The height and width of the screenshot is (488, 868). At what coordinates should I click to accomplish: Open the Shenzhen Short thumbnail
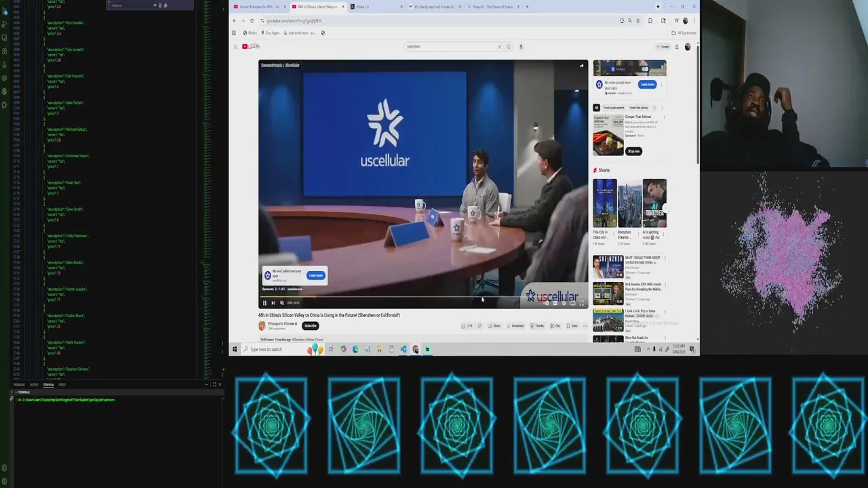point(629,203)
